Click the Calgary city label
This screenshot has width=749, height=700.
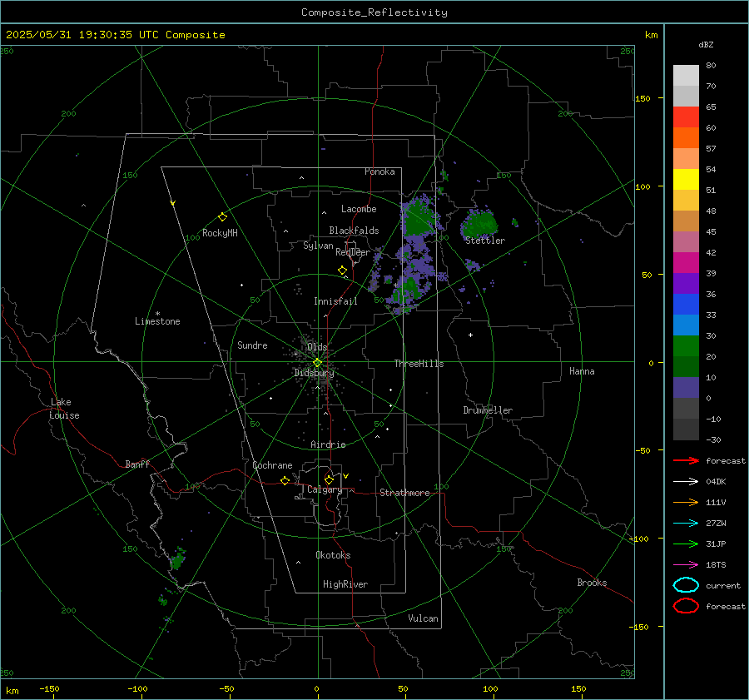click(x=325, y=489)
